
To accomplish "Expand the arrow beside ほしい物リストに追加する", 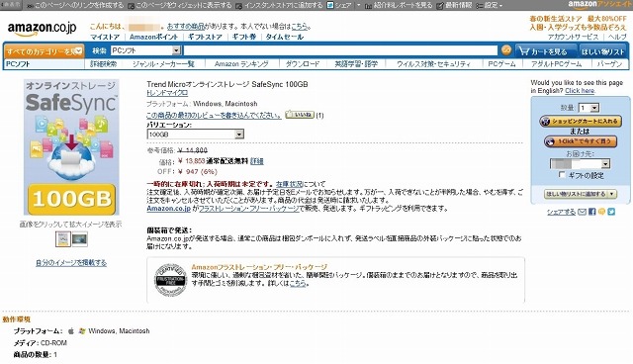I will (x=612, y=194).
